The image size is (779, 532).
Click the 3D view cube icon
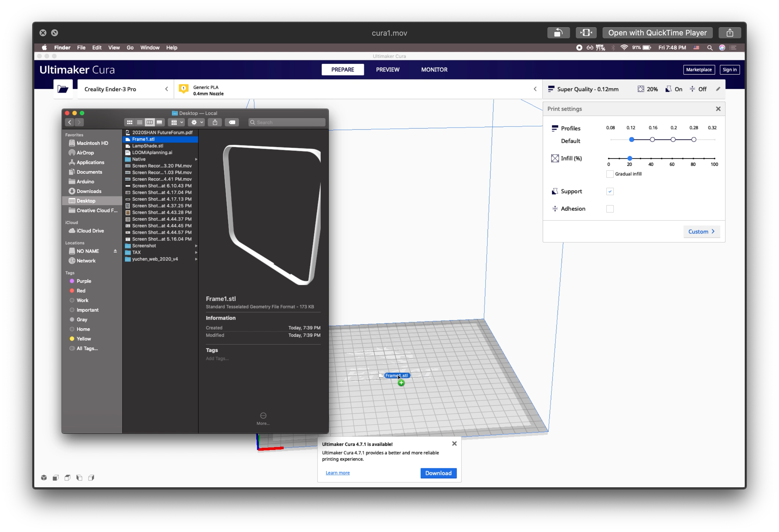coord(44,478)
